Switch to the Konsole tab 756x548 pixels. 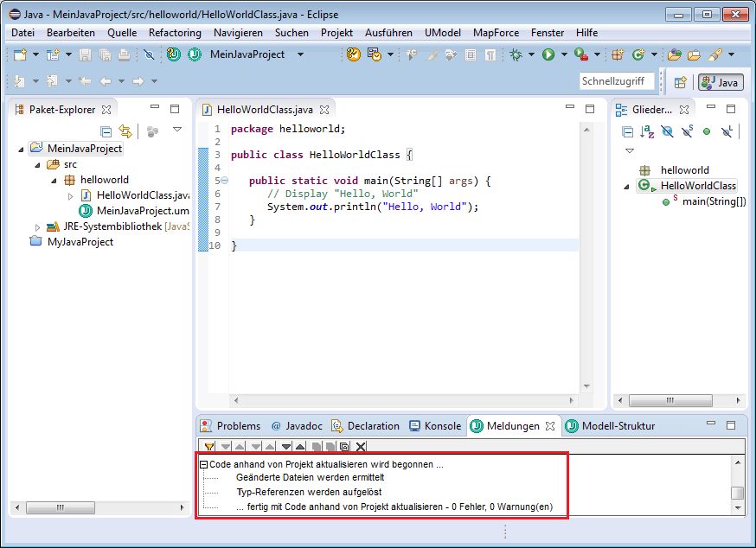pyautogui.click(x=435, y=426)
